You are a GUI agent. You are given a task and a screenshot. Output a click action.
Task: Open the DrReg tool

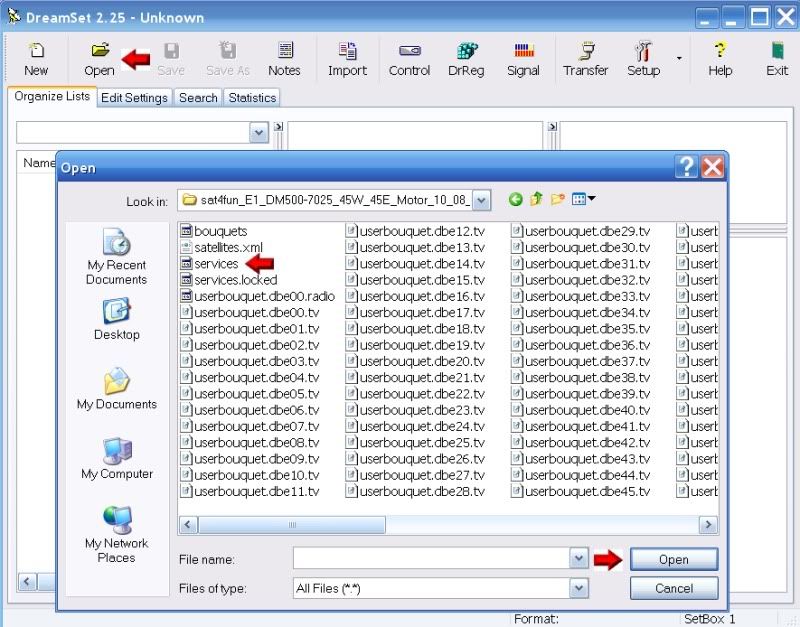(x=466, y=59)
